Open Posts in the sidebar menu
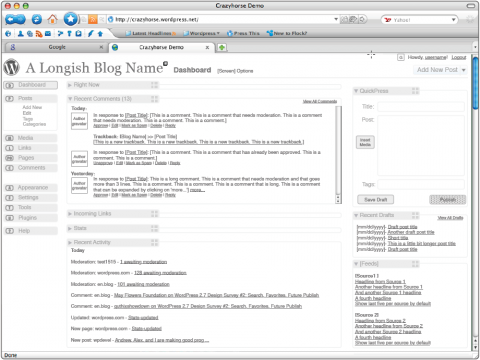This screenshot has height=360, width=480. pyautogui.click(x=31, y=99)
